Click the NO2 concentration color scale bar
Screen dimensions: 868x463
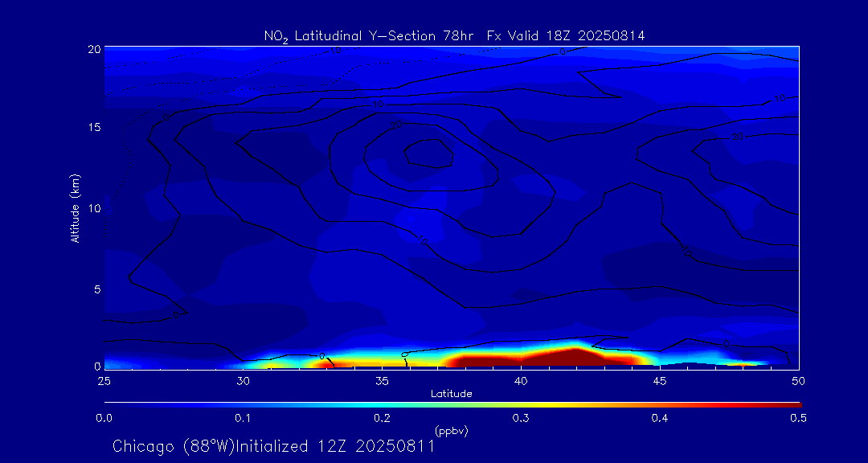click(452, 405)
